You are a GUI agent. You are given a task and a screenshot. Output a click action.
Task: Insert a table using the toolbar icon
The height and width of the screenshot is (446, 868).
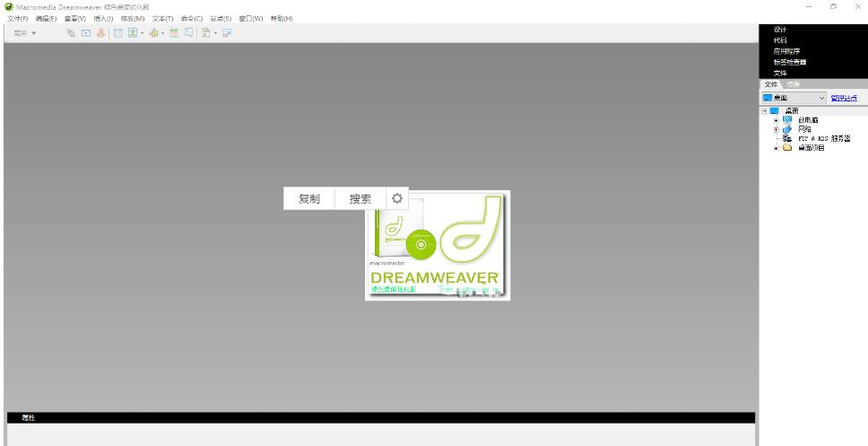click(x=117, y=33)
